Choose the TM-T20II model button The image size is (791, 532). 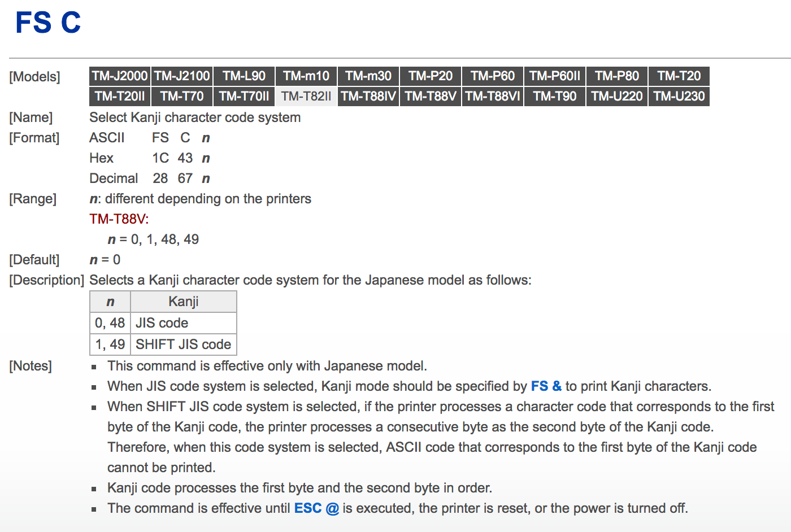tap(120, 97)
